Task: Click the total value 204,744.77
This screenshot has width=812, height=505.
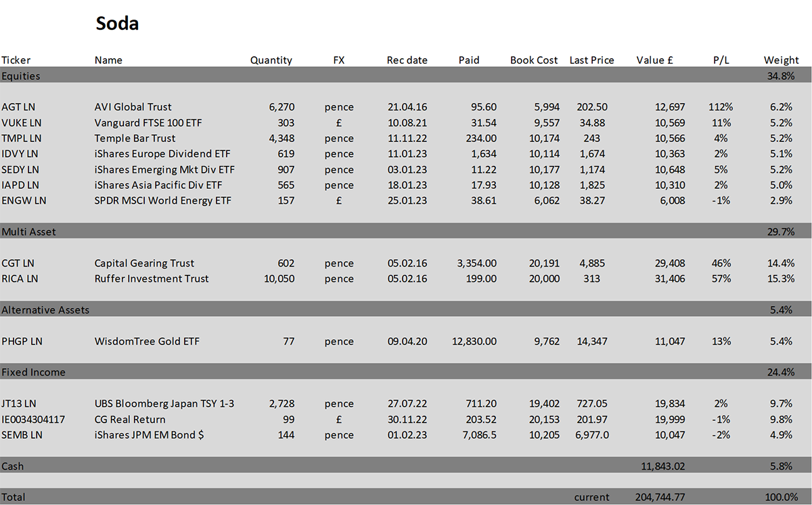Action: [x=660, y=497]
